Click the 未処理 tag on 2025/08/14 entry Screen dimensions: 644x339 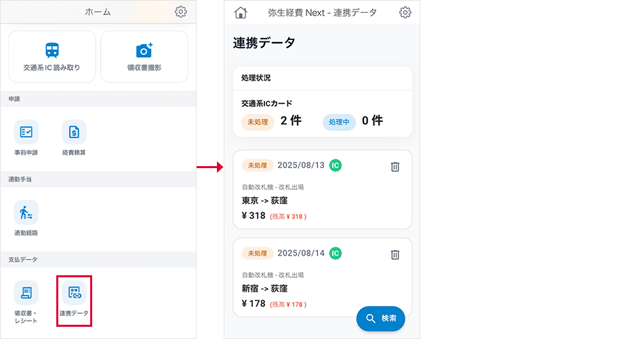[x=258, y=254]
